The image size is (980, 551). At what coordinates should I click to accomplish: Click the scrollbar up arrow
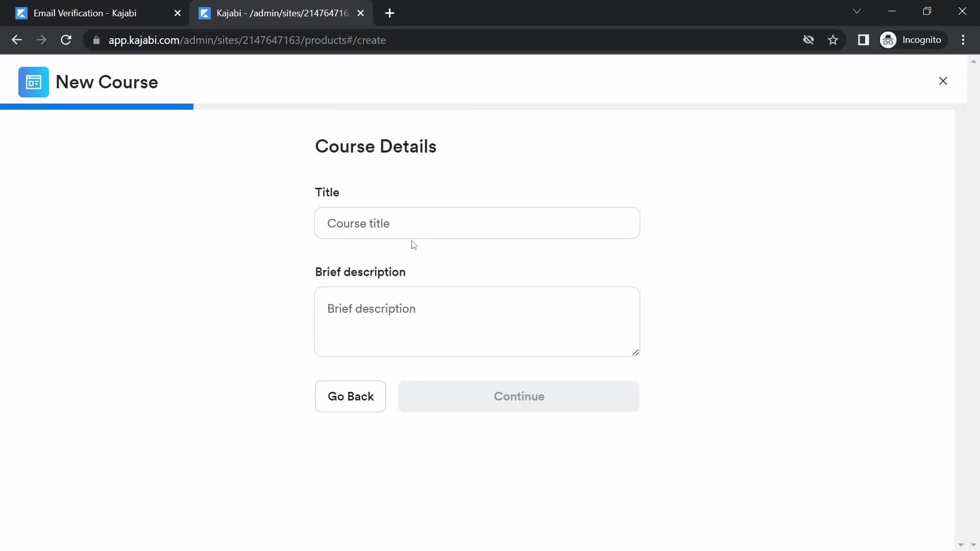(973, 61)
